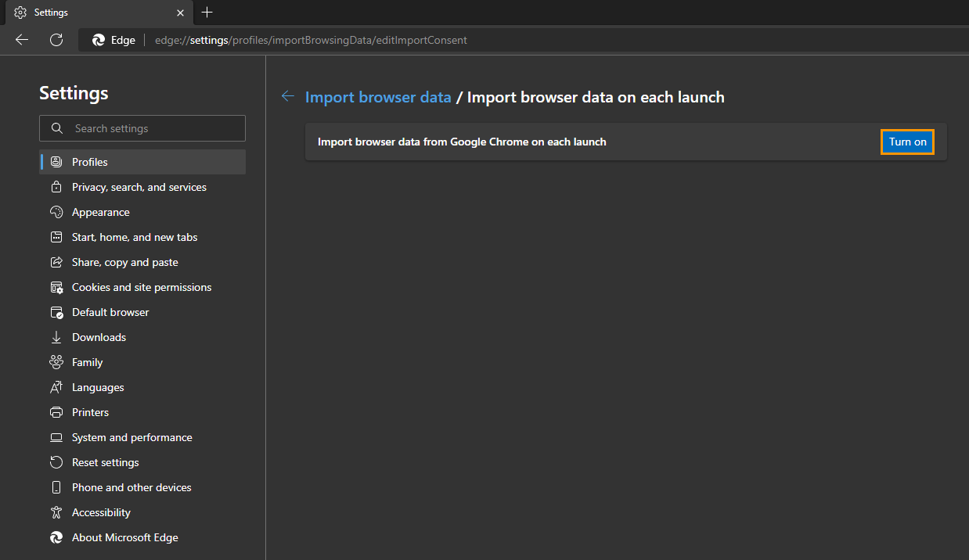Open Cookies and site permissions
Viewport: 969px width, 560px height.
click(142, 287)
